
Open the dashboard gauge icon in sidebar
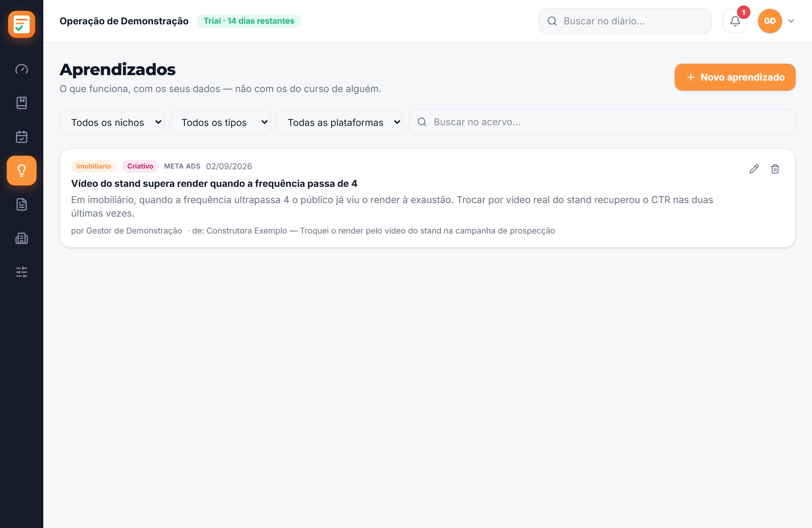(22, 69)
